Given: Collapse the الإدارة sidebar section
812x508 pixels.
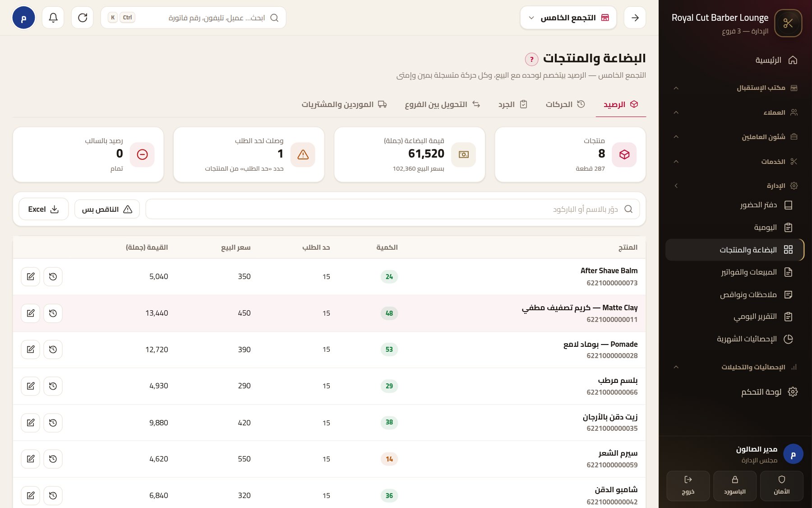Looking at the screenshot, I should coord(735,186).
